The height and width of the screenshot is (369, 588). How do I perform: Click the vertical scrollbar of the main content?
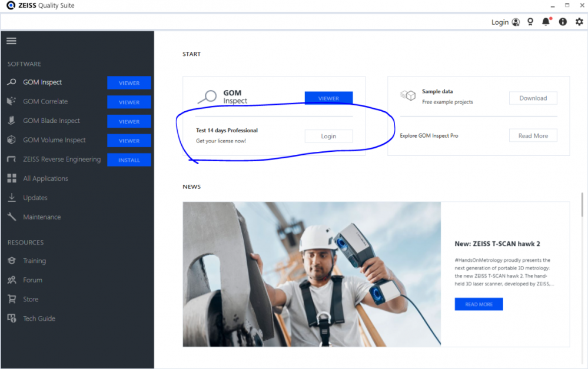[582, 205]
